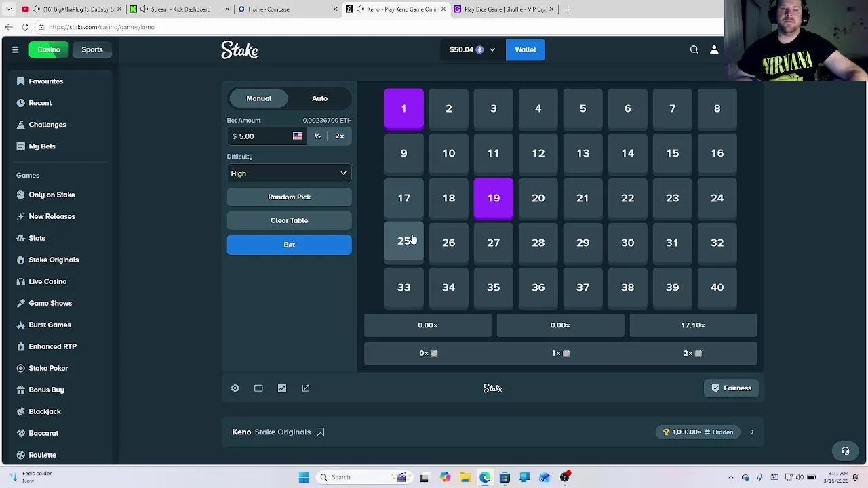The width and height of the screenshot is (868, 488).
Task: Open the Sports section
Action: (x=92, y=49)
